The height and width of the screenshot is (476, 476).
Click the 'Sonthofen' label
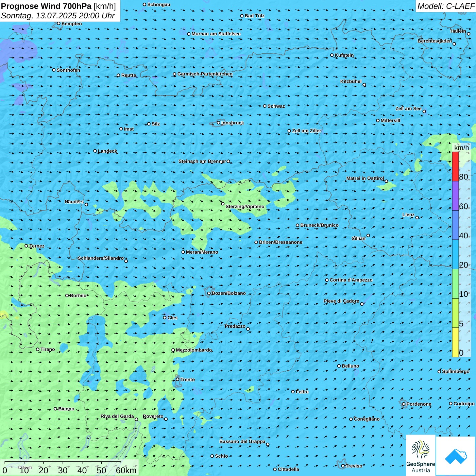tap(68, 70)
